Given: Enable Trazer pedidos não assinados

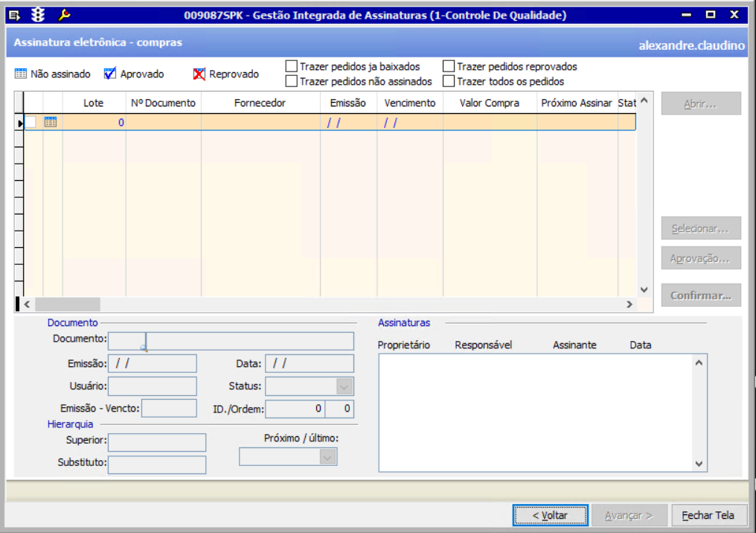Looking at the screenshot, I should pyautogui.click(x=291, y=81).
